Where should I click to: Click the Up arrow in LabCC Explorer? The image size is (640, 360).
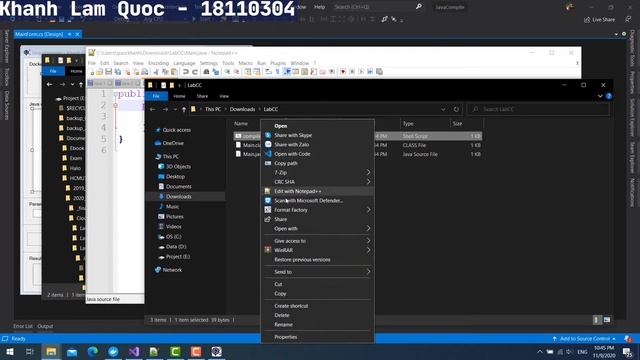[x=184, y=109]
